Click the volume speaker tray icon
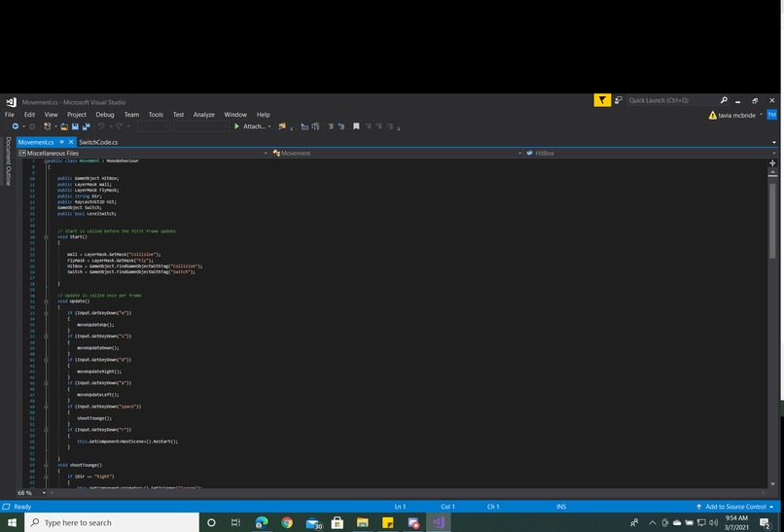Screen dimensions: 784x532 point(714,522)
